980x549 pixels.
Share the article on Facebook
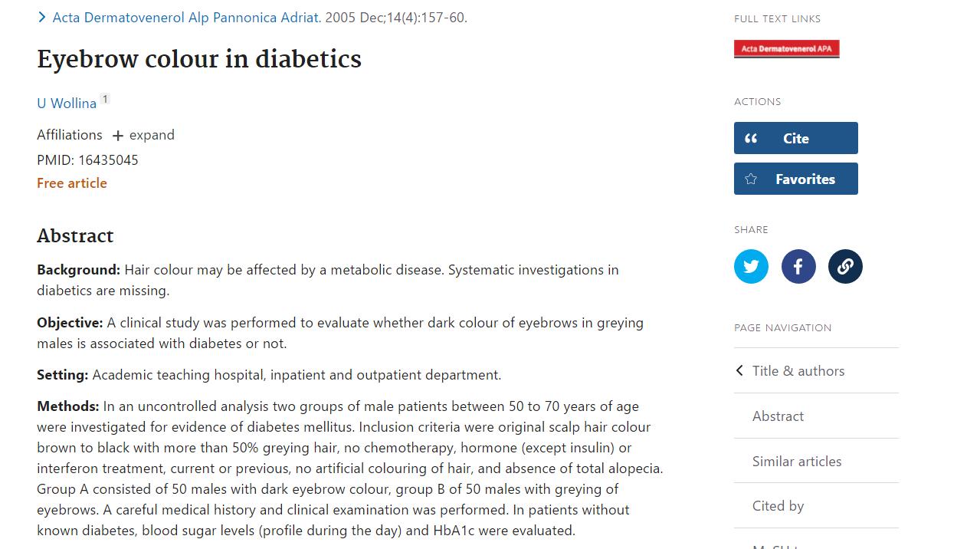(798, 267)
